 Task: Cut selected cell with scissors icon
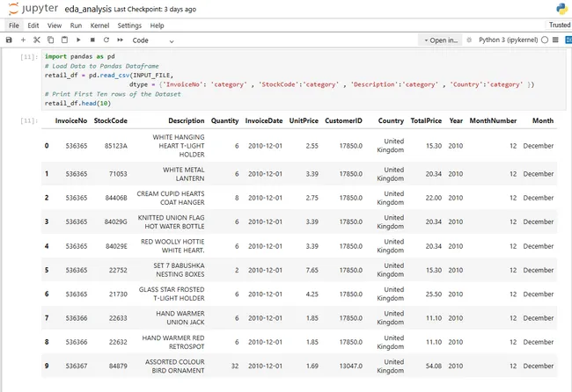point(37,40)
